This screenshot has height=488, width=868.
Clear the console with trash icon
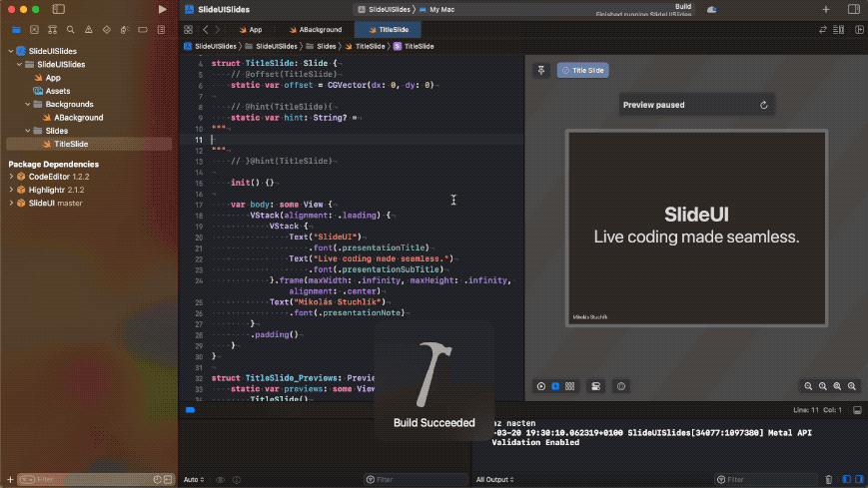[829, 480]
